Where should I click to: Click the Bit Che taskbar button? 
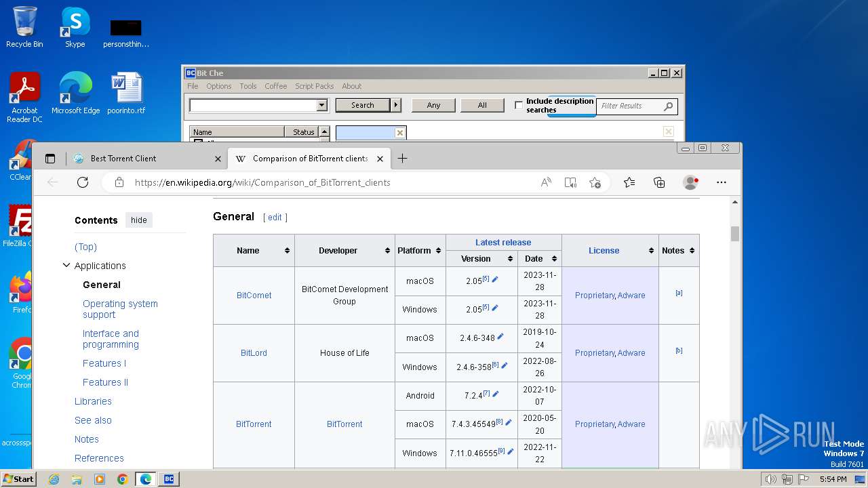pyautogui.click(x=169, y=479)
